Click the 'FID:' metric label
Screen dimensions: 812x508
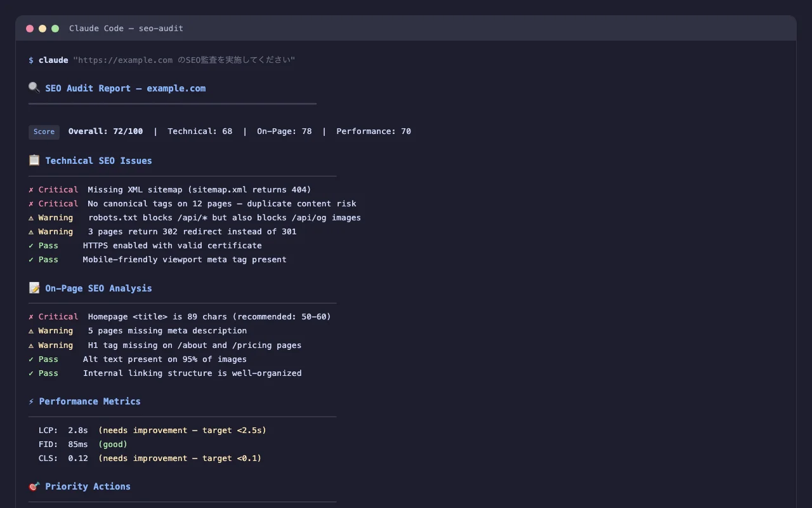[x=48, y=444]
